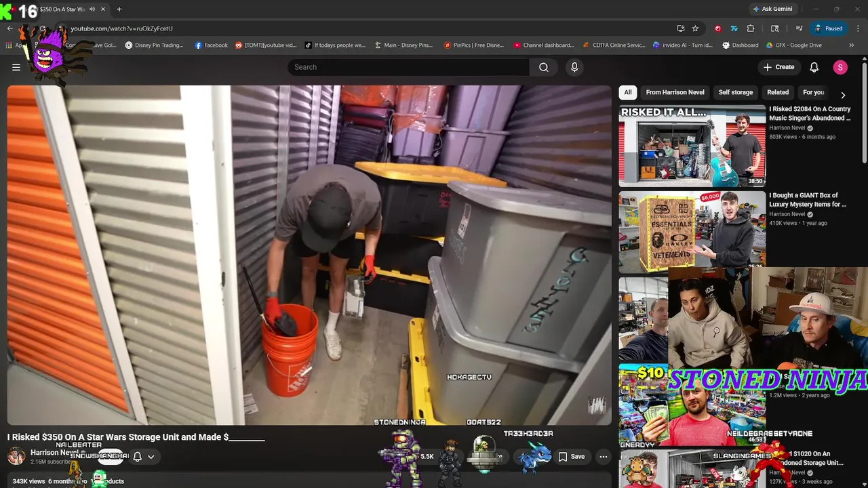Image resolution: width=868 pixels, height=488 pixels.
Task: Click the video title 'I Risked $350'
Action: point(136,437)
